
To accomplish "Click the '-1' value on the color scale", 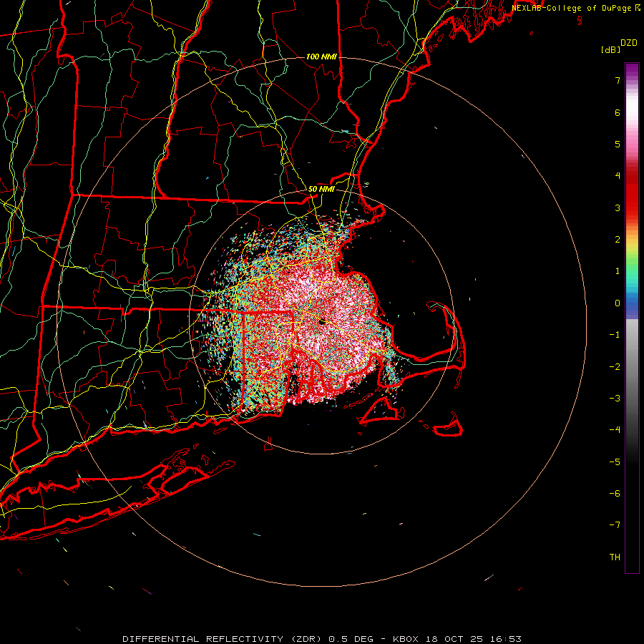I will coord(615,335).
